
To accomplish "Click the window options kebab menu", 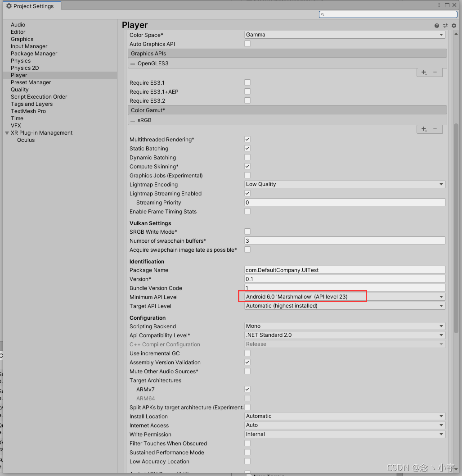I will [439, 5].
